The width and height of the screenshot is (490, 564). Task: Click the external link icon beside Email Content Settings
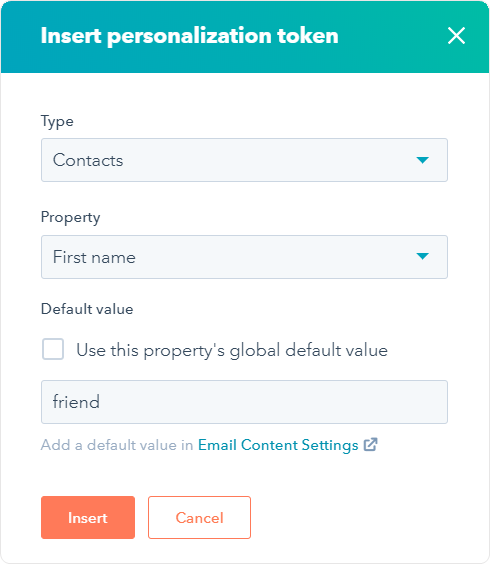pos(370,445)
